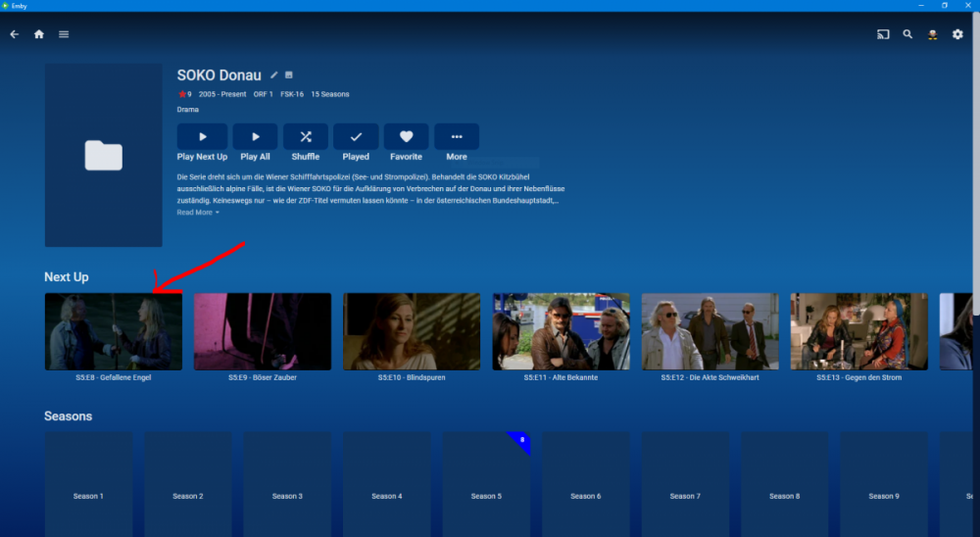Open episode S5:E10 Blindspuren thumbnail
The height and width of the screenshot is (537, 980).
412,331
